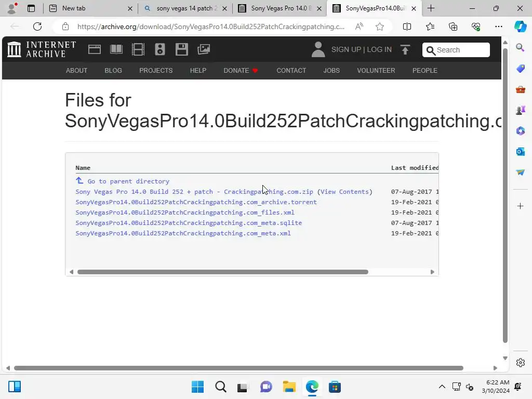
Task: Open the HELP menu item
Action: [198, 71]
